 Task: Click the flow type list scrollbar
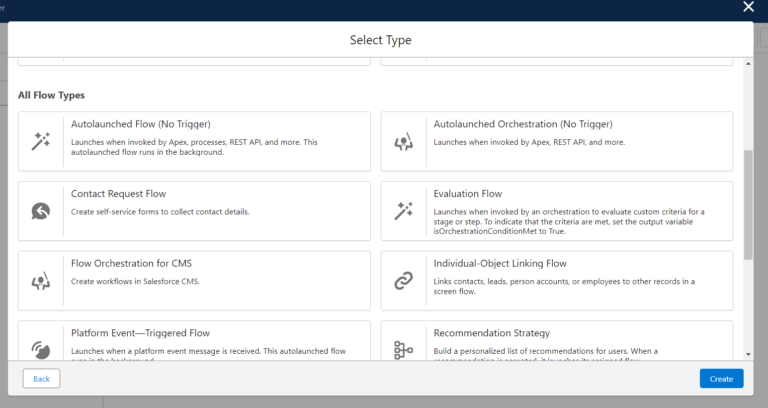coord(748,205)
